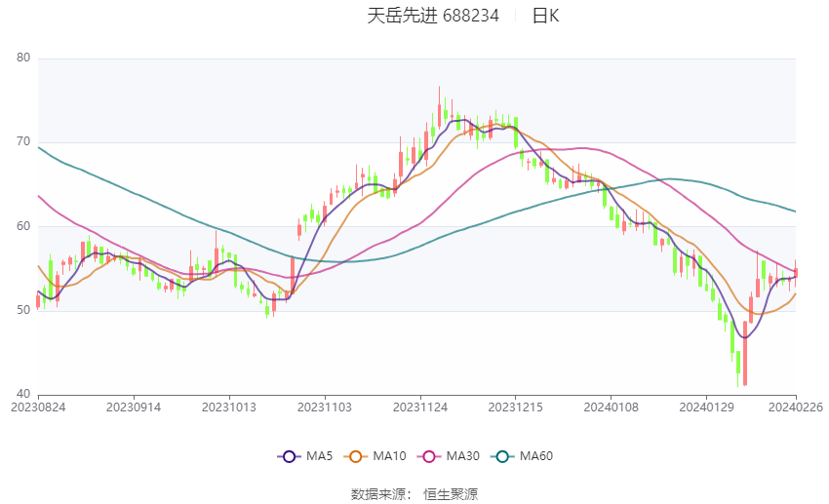
Task: Select the 20231013 date axis label
Action: [229, 407]
